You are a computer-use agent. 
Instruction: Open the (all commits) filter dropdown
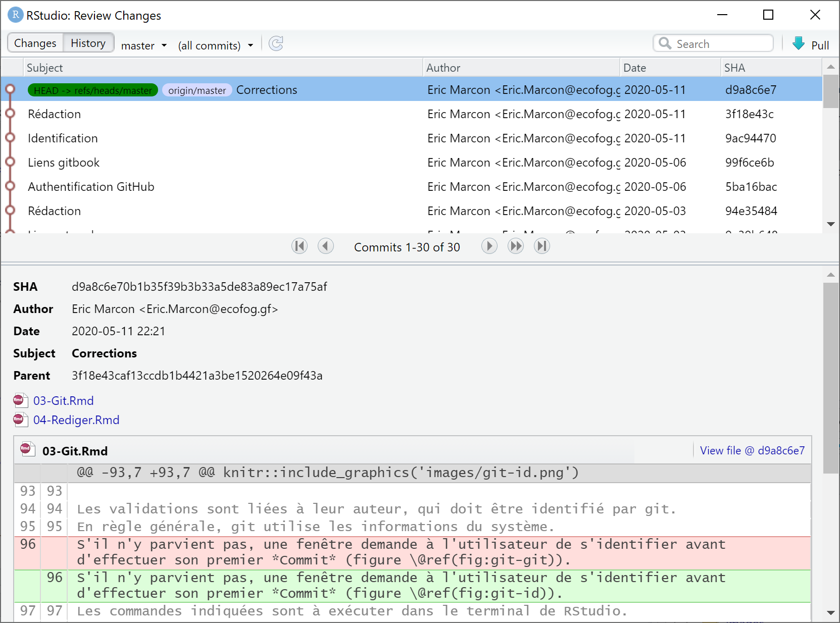[x=216, y=45]
